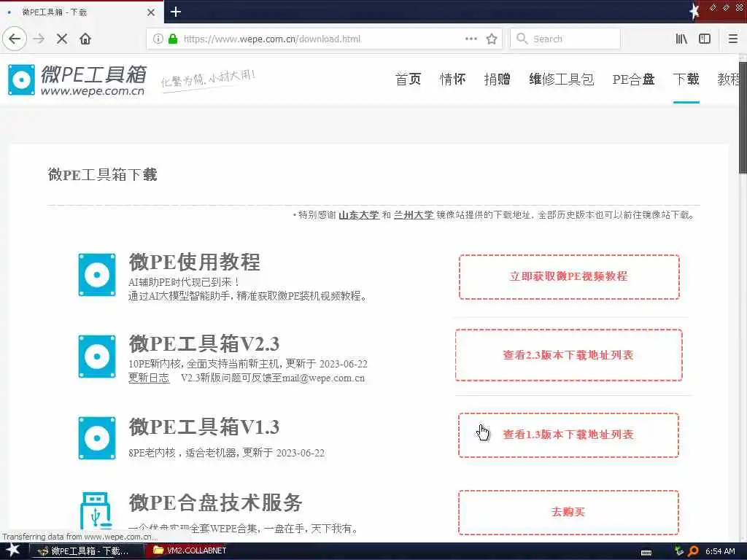The width and height of the screenshot is (747, 560).
Task: Switch to VM2.COLLABNET taskbar item
Action: point(190,551)
